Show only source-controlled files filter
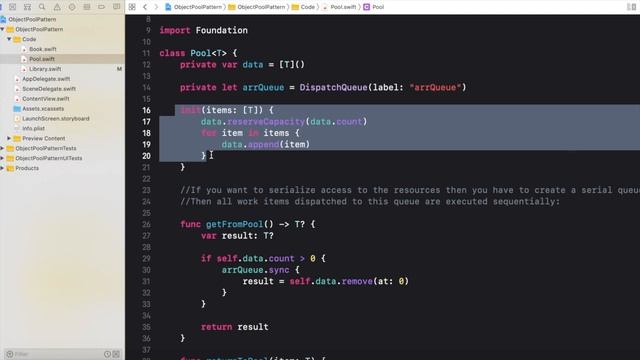 [116, 354]
